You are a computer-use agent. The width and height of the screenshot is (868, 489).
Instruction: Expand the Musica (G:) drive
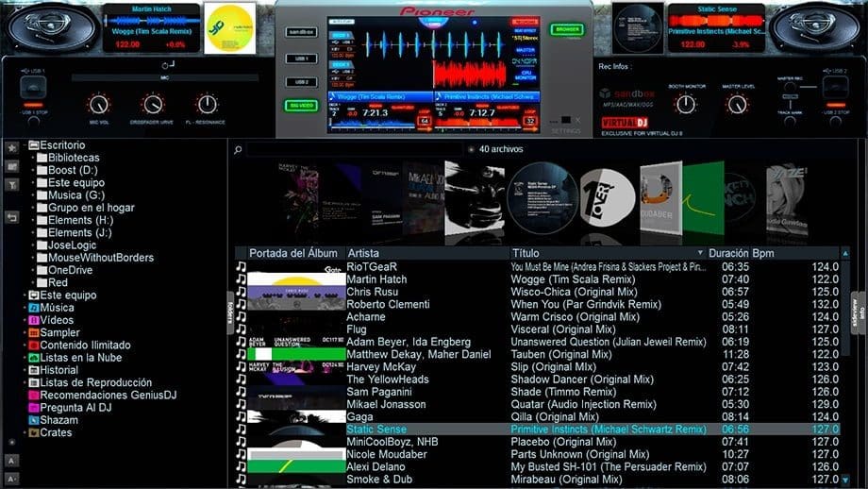click(33, 195)
